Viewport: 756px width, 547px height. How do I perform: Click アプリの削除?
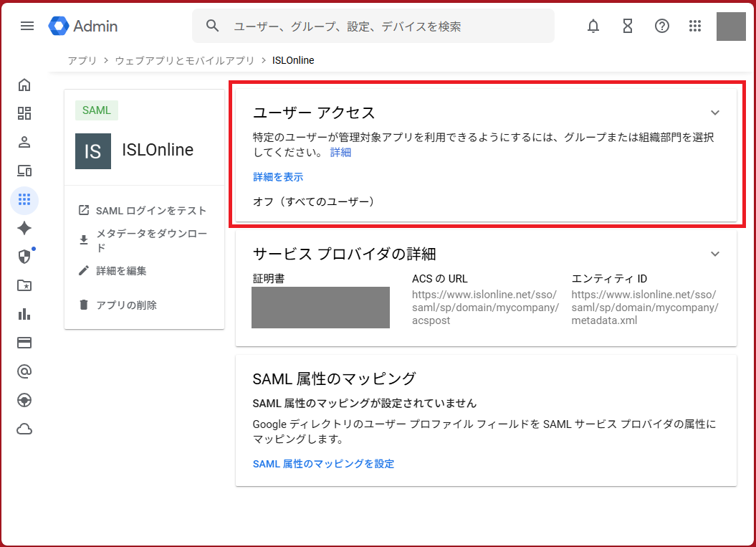pyautogui.click(x=126, y=305)
